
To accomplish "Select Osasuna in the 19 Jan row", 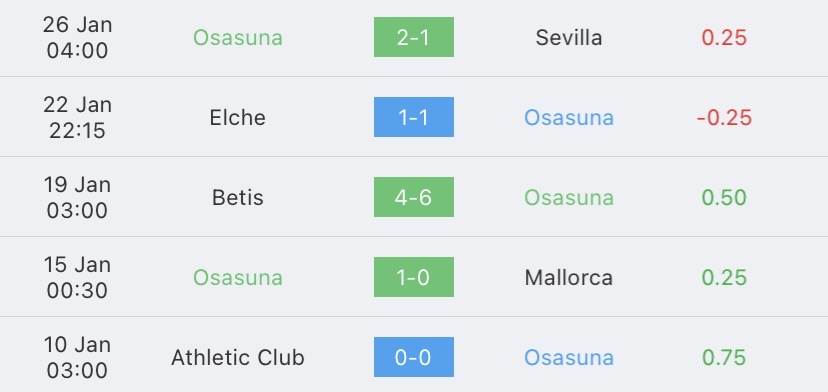I will [569, 198].
